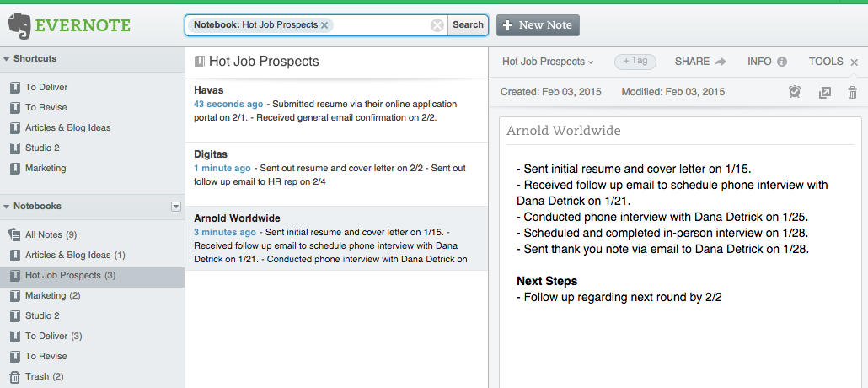The image size is (868, 388).
Task: Open Articles & Blog Ideas shortcut
Action: (67, 127)
